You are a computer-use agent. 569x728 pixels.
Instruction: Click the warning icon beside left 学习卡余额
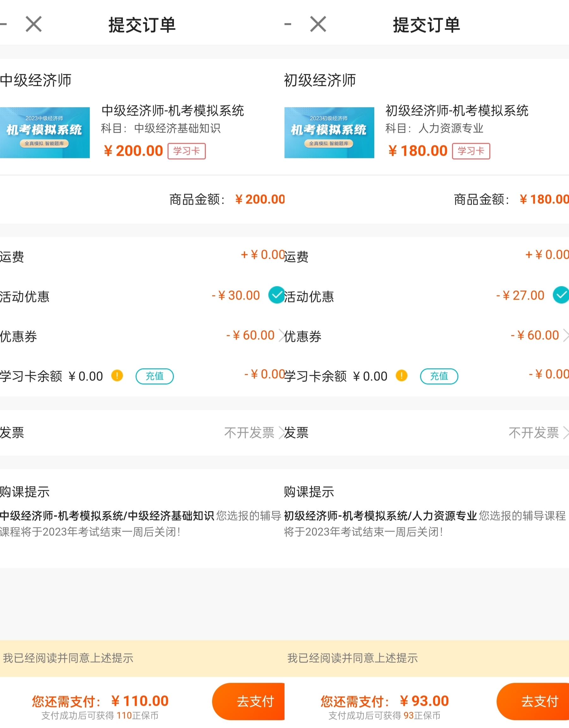click(x=117, y=375)
